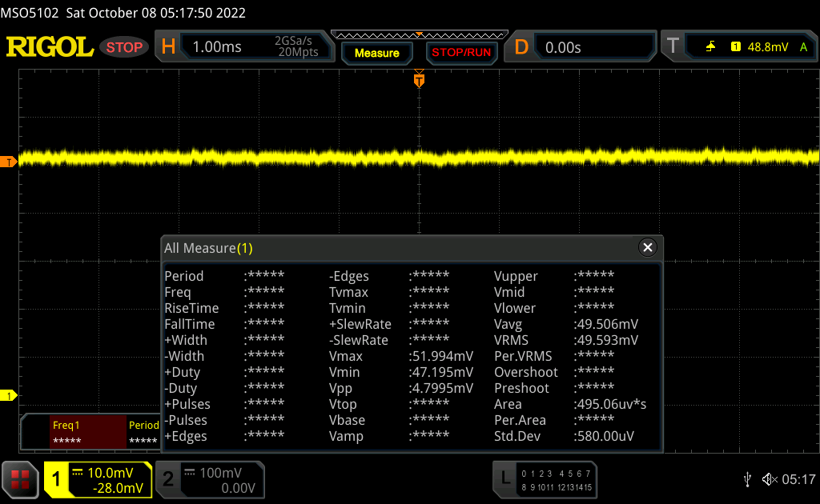The image size is (820, 504).
Task: Click the rising edge trigger type icon
Action: (710, 47)
